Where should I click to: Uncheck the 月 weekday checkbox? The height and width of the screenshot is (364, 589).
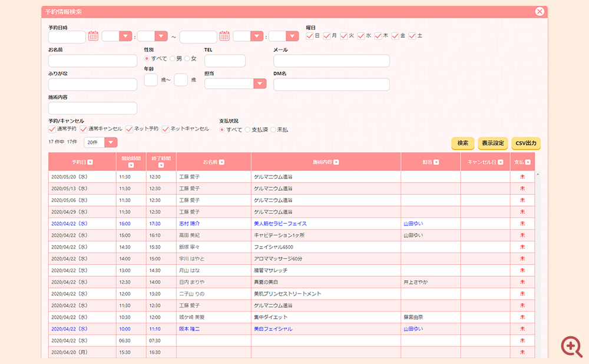[327, 36]
